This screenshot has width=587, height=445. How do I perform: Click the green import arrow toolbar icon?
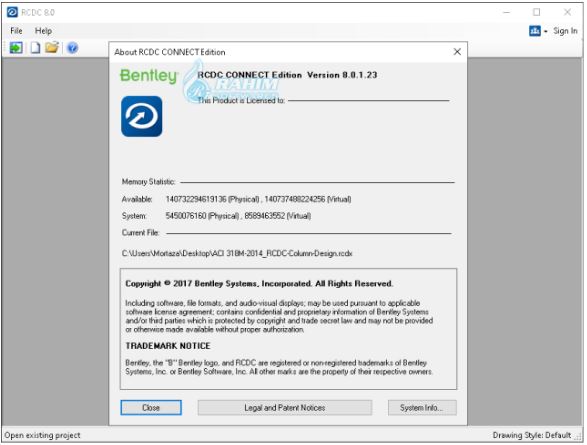(16, 48)
